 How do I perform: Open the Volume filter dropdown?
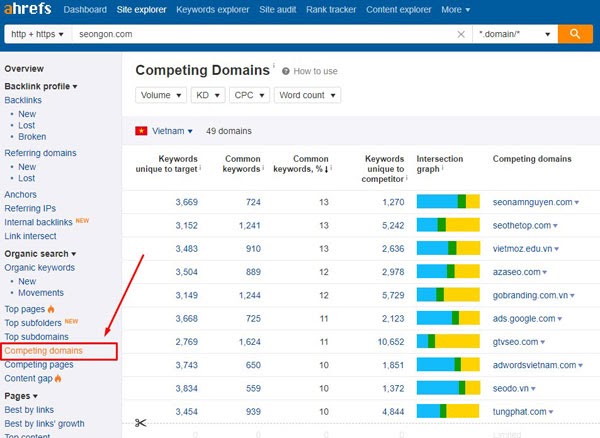point(161,95)
